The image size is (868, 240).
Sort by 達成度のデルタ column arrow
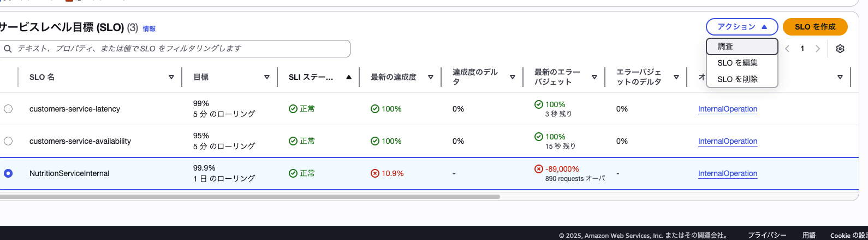(x=513, y=77)
